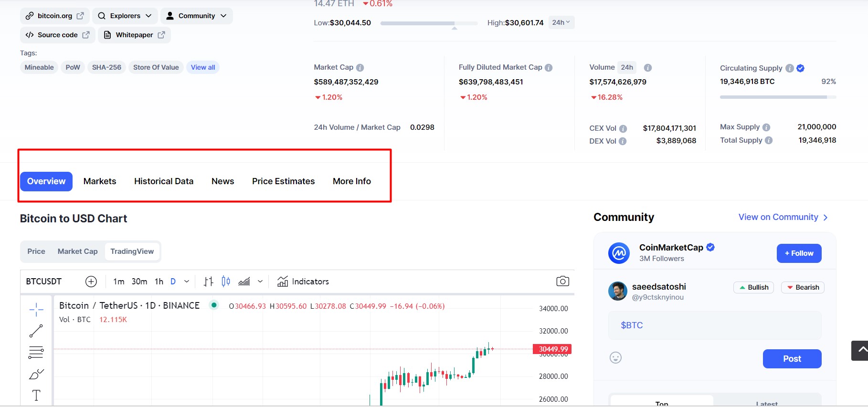
Task: Open the Source code link
Action: [x=57, y=35]
